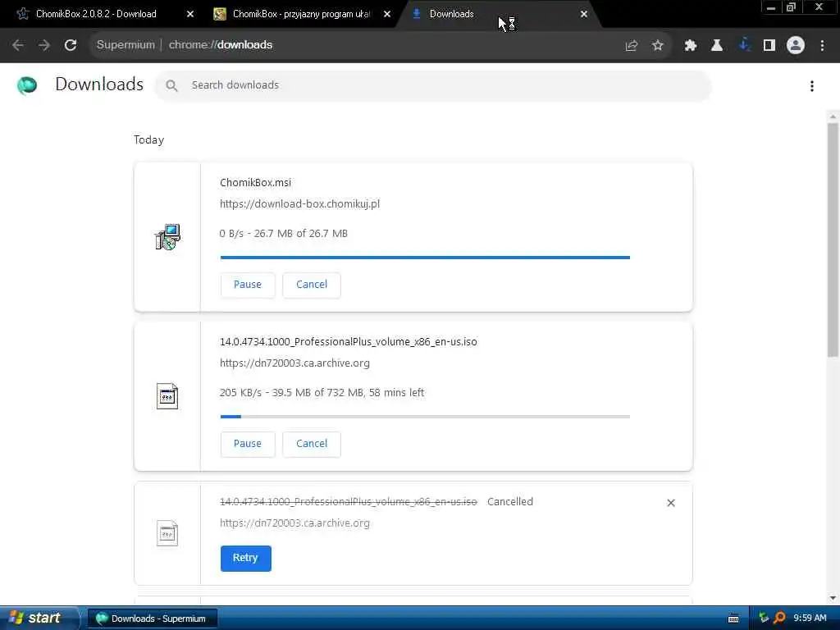The image size is (840, 630).
Task: Open archive.org link of cancelled download
Action: (294, 523)
